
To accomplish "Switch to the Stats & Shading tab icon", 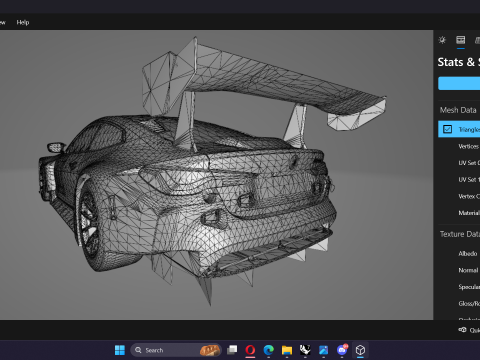I will pos(461,40).
